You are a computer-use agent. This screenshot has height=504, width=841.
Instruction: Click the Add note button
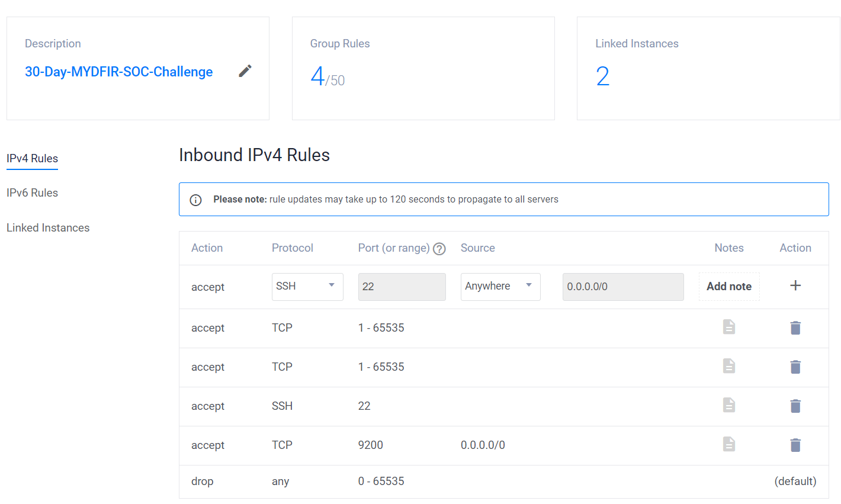tap(729, 287)
